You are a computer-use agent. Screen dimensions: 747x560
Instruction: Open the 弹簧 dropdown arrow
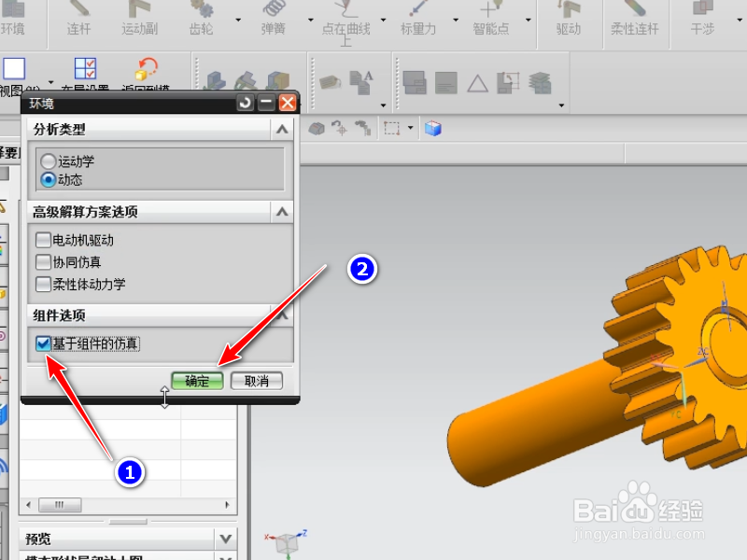click(311, 20)
